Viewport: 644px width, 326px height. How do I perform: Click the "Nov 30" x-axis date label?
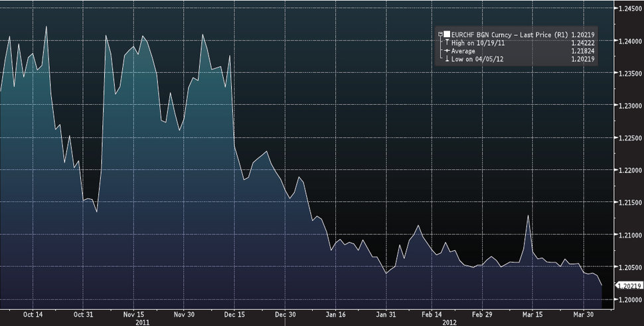click(184, 315)
